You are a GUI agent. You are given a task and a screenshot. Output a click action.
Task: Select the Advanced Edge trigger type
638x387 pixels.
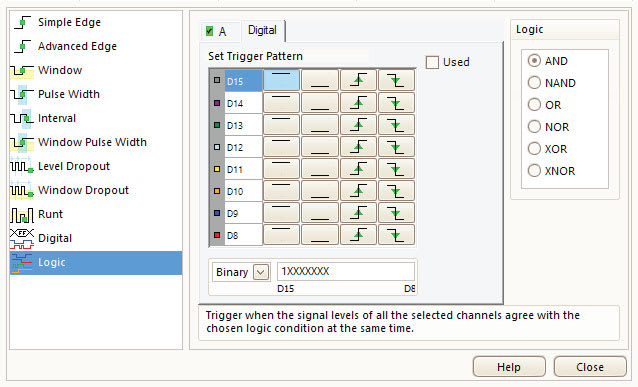click(96, 46)
